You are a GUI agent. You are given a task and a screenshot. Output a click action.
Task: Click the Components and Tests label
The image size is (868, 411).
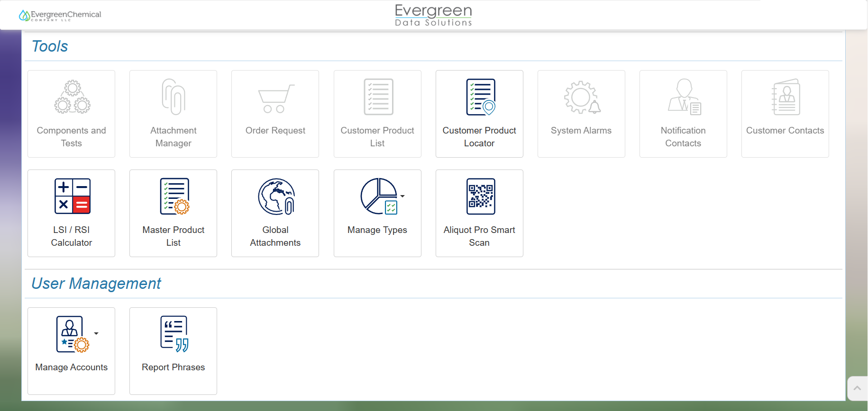72,137
